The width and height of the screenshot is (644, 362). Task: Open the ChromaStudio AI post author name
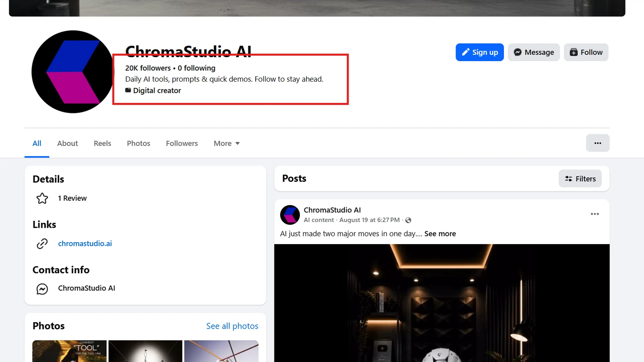coord(332,210)
